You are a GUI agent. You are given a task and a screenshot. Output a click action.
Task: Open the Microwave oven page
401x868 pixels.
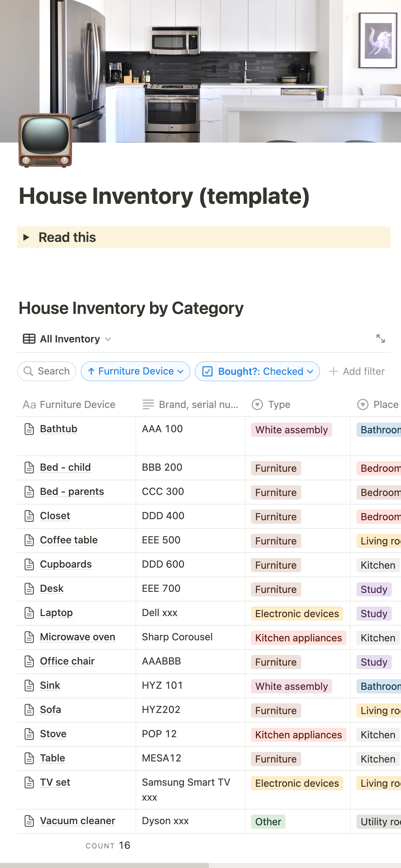tap(77, 637)
